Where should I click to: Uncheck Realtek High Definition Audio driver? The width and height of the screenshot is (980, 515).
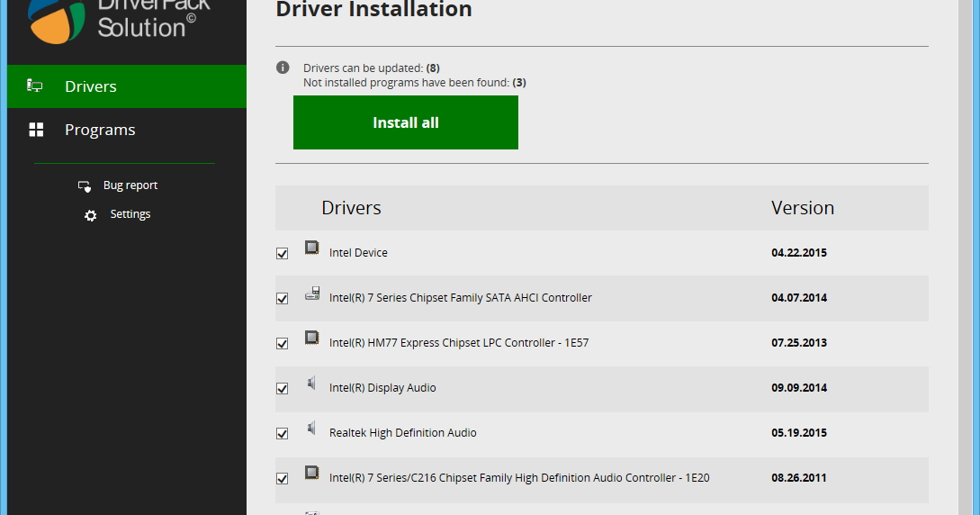pyautogui.click(x=283, y=433)
